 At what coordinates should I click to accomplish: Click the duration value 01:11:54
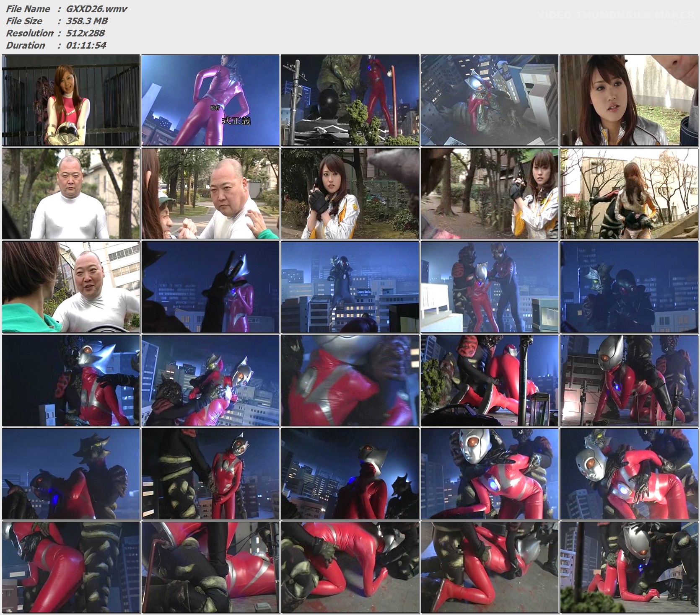[86, 45]
